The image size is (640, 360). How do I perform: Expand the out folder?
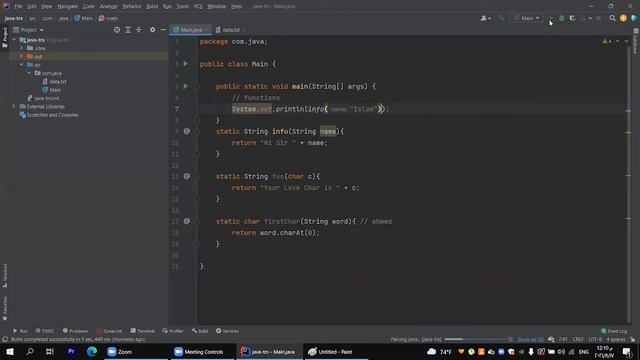tap(22, 56)
